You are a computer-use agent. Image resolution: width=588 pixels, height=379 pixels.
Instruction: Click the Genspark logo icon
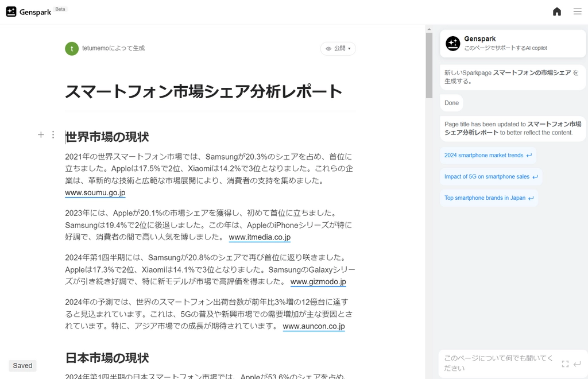(11, 11)
